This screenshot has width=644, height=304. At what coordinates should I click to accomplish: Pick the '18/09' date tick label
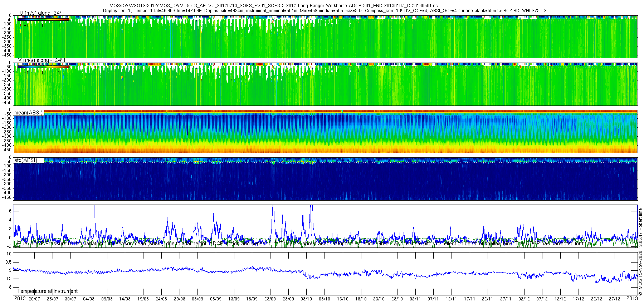(252, 299)
